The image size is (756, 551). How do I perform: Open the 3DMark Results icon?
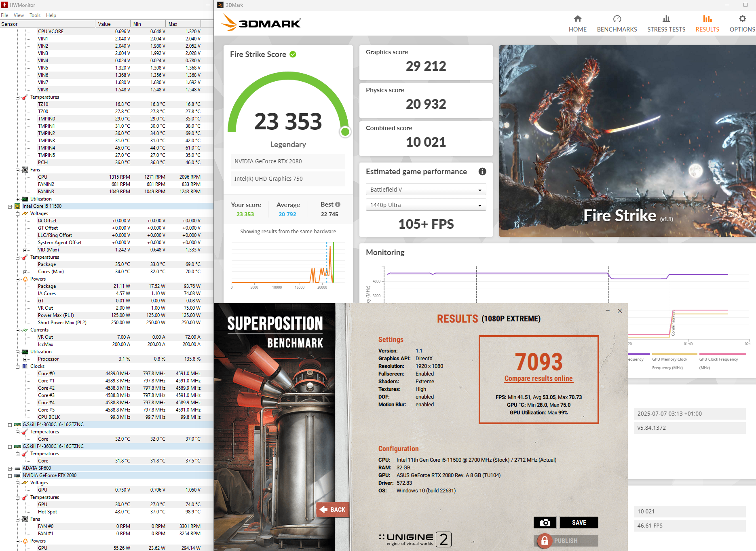tap(707, 19)
